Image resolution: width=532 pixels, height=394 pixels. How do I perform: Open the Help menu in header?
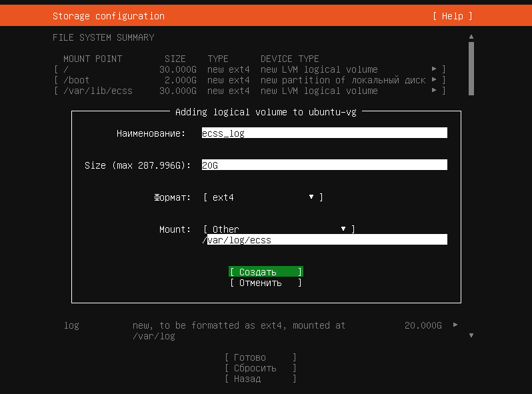452,16
